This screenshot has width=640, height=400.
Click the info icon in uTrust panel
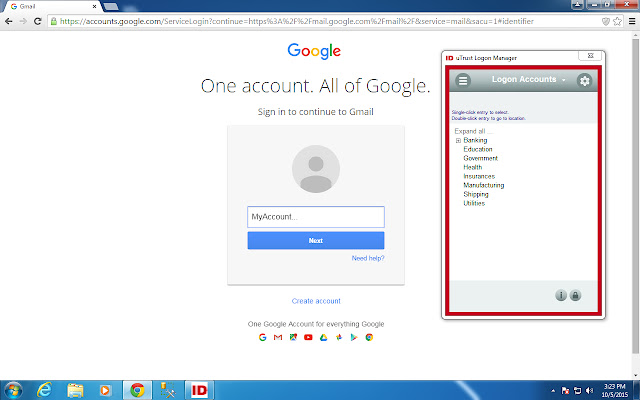tap(561, 295)
